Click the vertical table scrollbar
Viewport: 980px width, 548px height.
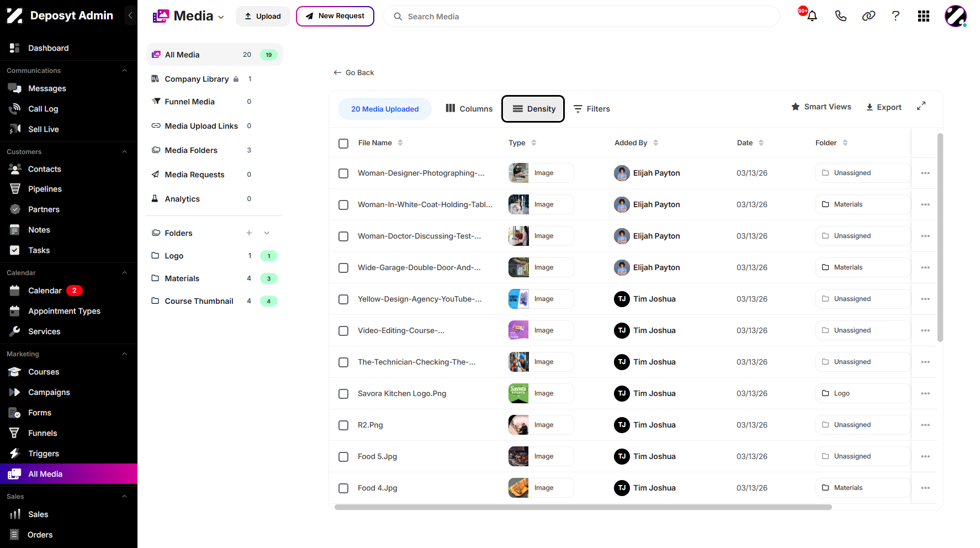coord(940,238)
